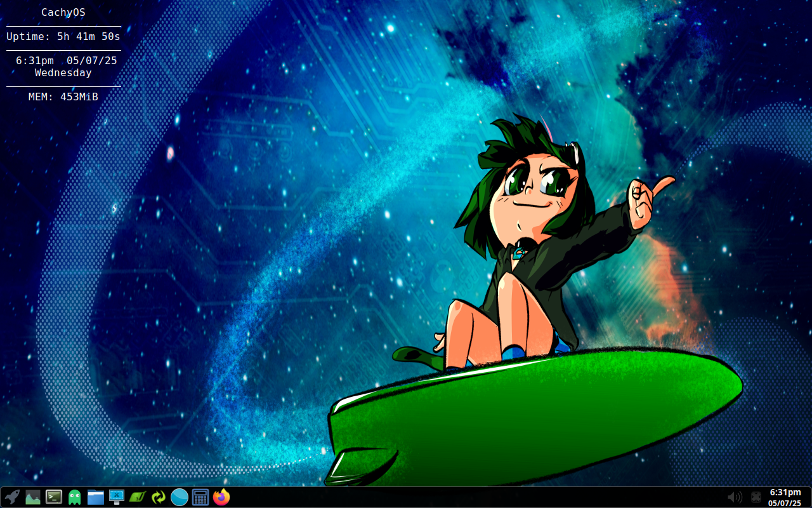Screen dimensions: 812x508
Task: Open the green notepad editor icon
Action: [138, 497]
